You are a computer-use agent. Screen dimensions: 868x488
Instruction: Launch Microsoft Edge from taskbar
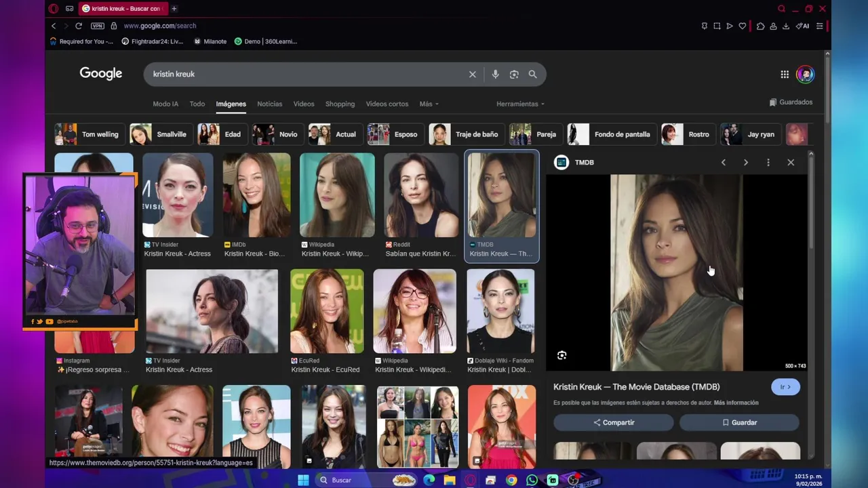pos(429,480)
